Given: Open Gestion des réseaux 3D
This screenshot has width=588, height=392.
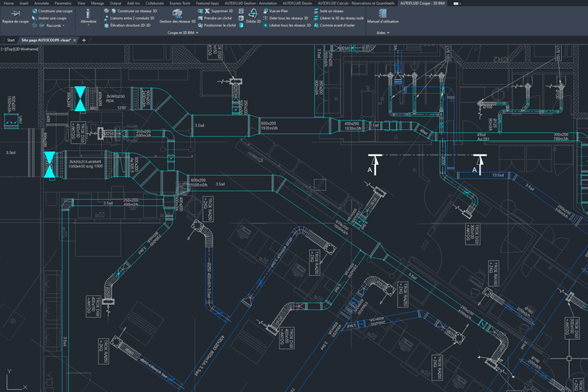Looking at the screenshot, I should point(177,15).
